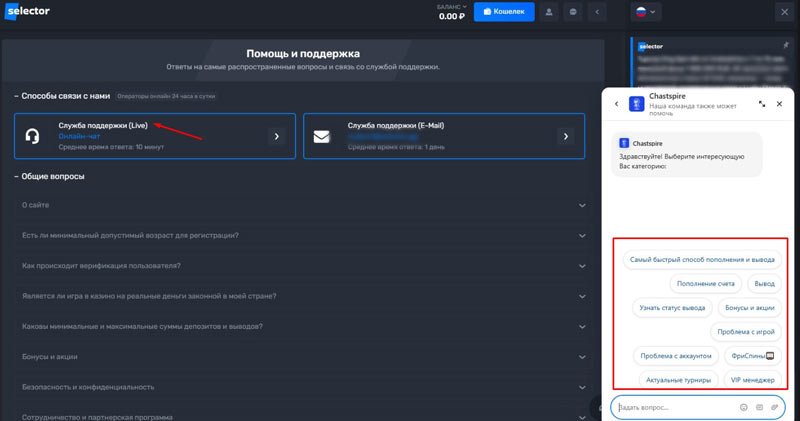Expand the Chatspire chat window

[762, 103]
